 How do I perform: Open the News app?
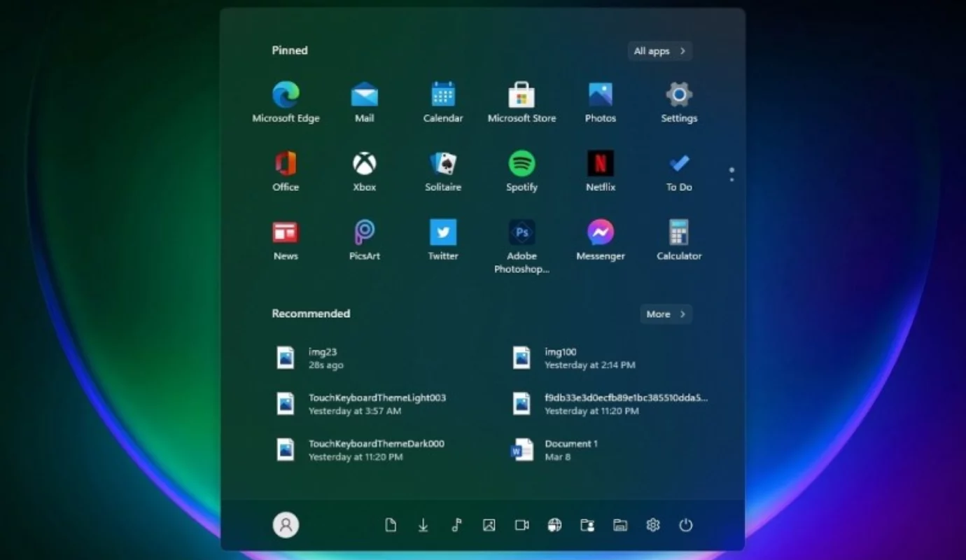pos(286,240)
